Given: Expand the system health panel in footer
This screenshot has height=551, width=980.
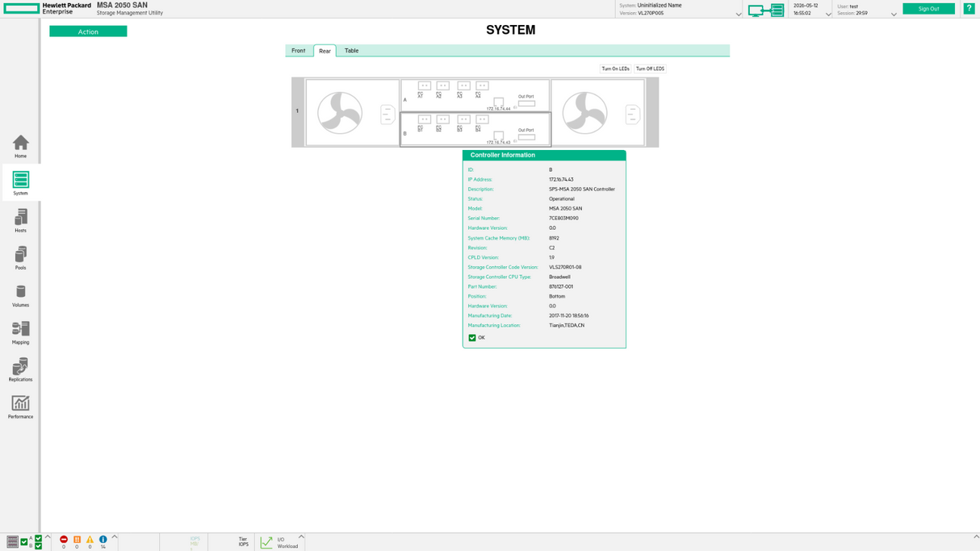Looking at the screenshot, I should point(48,536).
